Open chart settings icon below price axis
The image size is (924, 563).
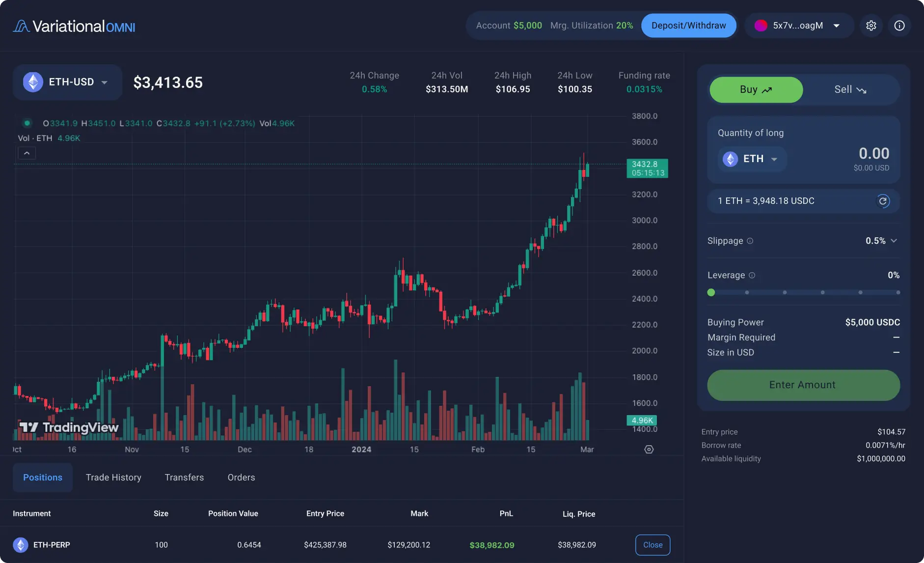click(649, 450)
